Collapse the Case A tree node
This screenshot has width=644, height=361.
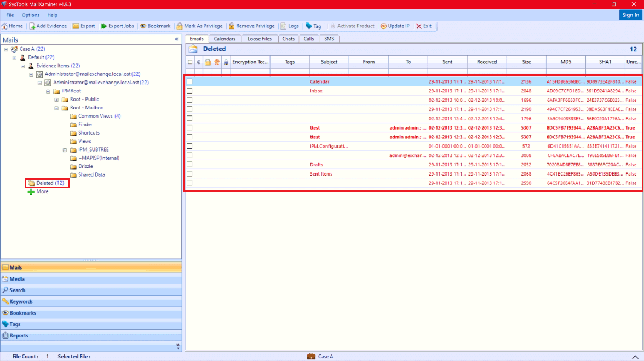pos(5,49)
